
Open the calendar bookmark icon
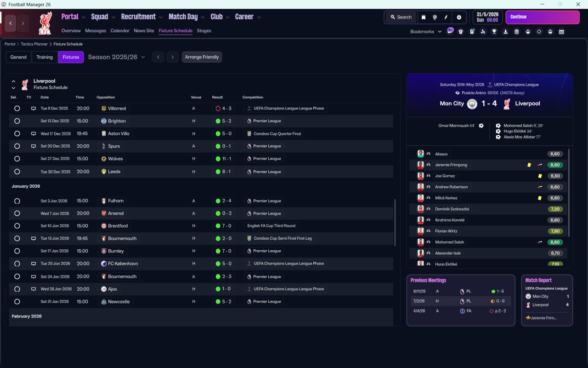tap(561, 32)
